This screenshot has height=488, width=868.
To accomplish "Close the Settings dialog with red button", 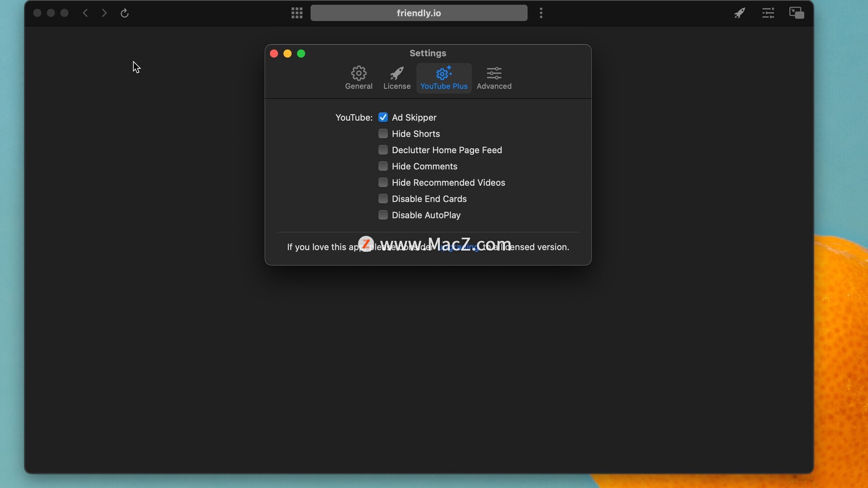I will point(274,54).
